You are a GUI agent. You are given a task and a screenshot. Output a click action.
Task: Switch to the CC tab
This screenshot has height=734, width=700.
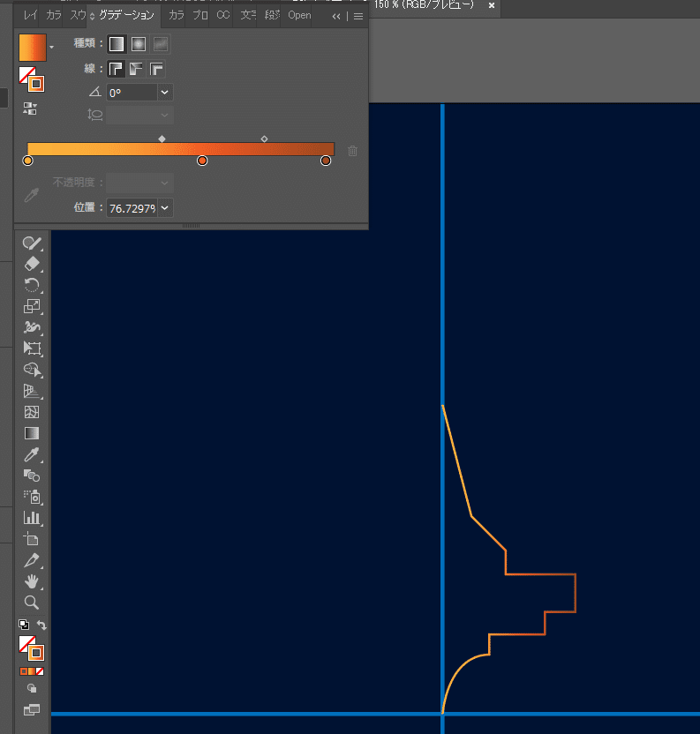pyautogui.click(x=223, y=16)
